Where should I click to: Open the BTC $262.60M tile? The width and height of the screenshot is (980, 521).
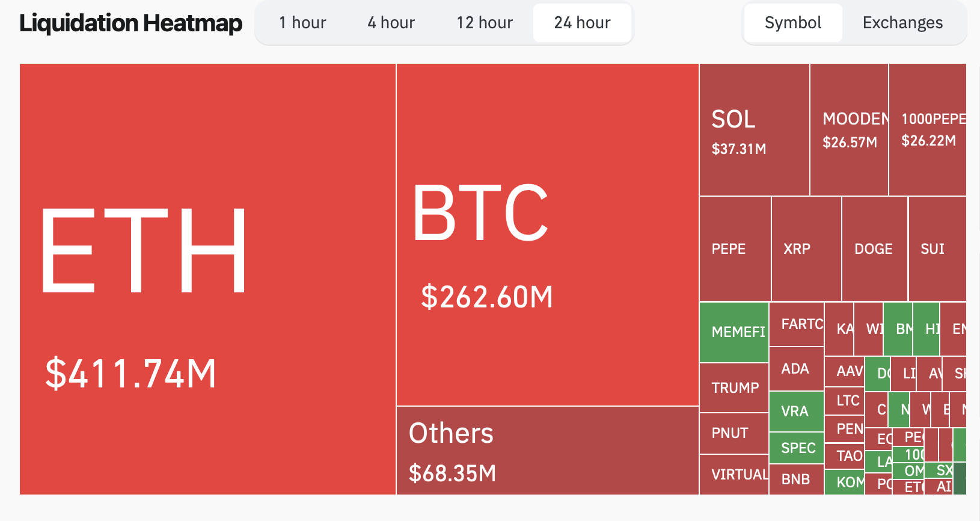[x=547, y=235]
